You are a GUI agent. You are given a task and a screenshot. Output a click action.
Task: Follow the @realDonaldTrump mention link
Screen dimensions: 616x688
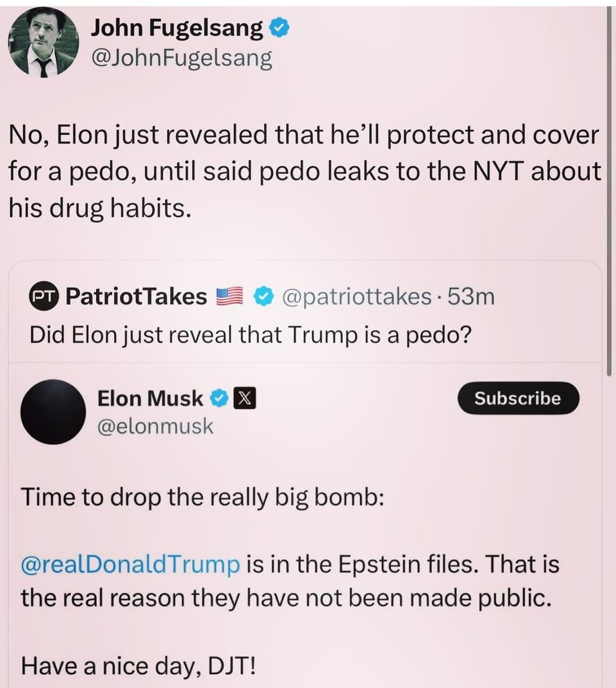131,564
